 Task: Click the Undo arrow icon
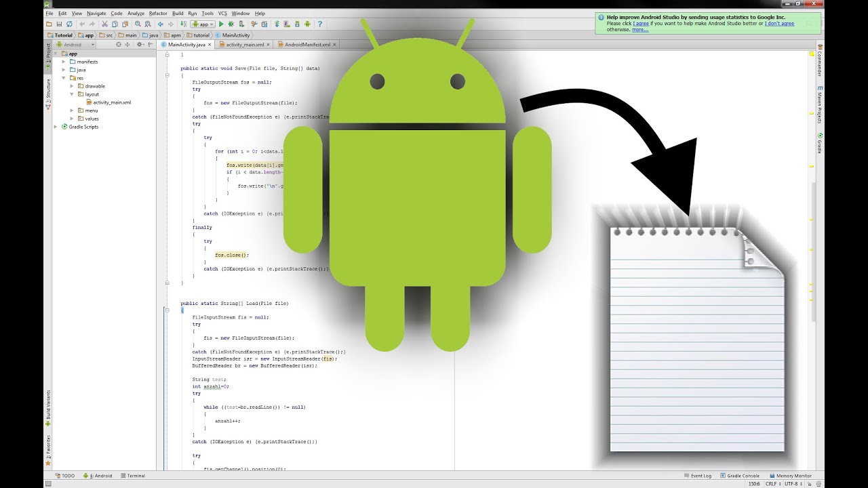tap(82, 24)
